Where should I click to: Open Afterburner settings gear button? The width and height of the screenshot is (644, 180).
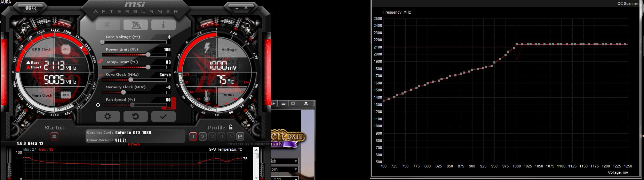pos(108,117)
